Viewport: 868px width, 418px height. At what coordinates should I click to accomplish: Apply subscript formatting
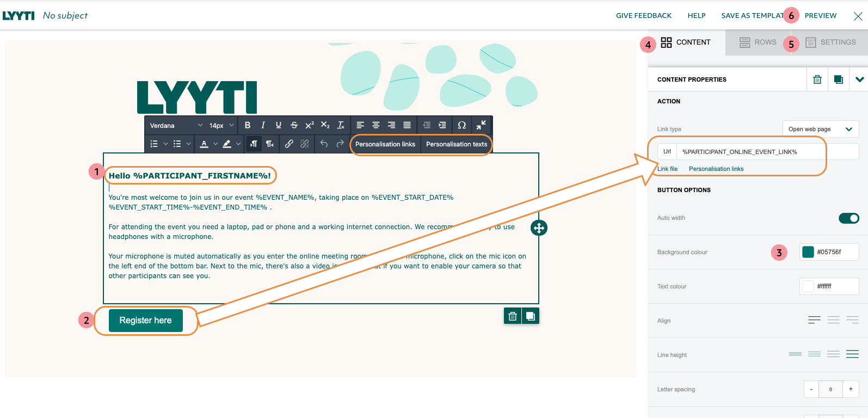coord(325,125)
